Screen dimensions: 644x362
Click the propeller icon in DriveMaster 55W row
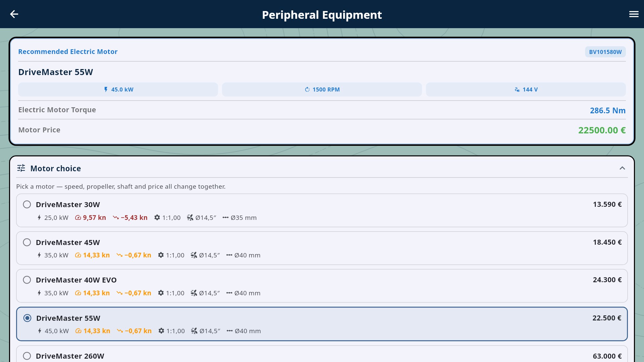click(194, 331)
